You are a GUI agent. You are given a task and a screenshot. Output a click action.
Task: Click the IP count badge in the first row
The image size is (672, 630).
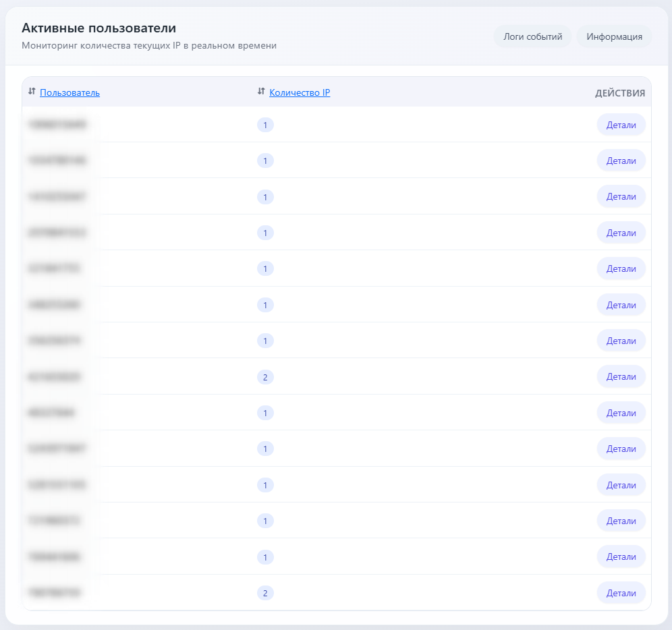point(265,125)
